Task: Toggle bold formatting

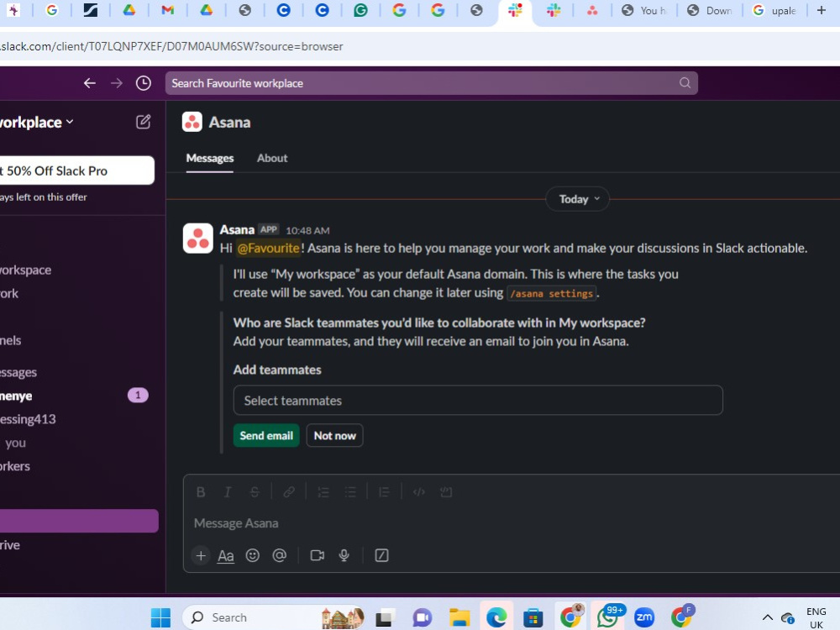Action: pos(201,491)
